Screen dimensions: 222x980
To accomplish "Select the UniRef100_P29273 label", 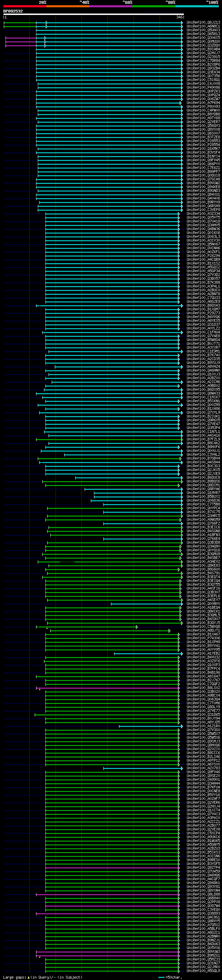I will point(203,313).
